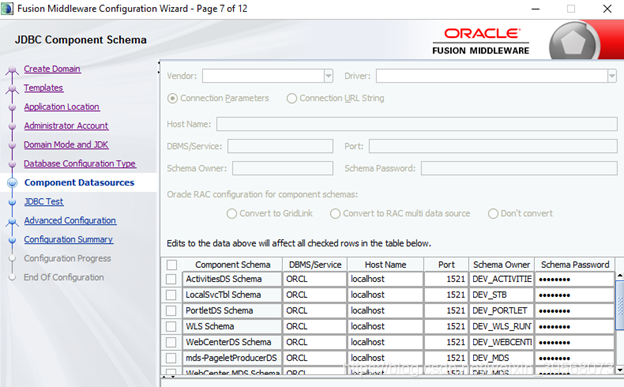Click the wizard application icon in title bar
Screen dimensions: 624x387
pos(7,8)
